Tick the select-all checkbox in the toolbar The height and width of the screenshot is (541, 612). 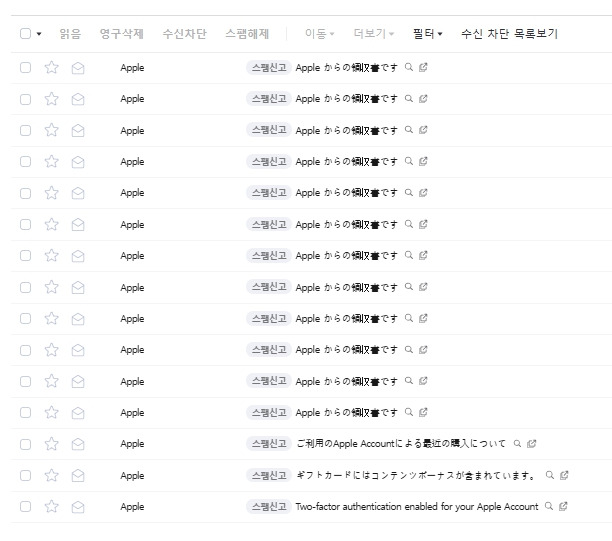point(25,34)
